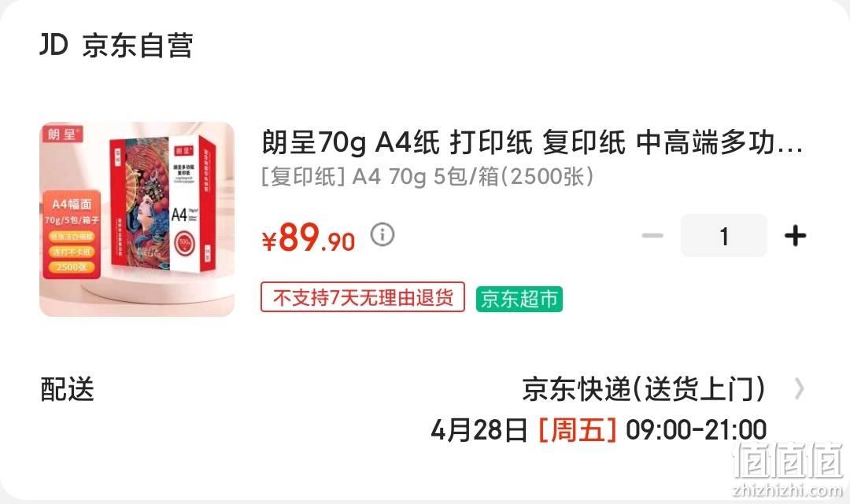Click the zhizhizhi.com watermark logo
Image resolution: width=850 pixels, height=504 pixels.
tap(787, 469)
